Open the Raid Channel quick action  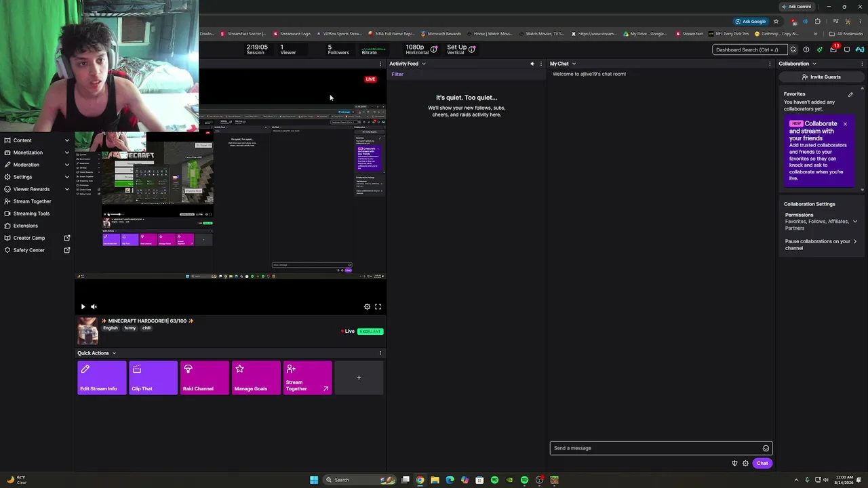(x=205, y=378)
